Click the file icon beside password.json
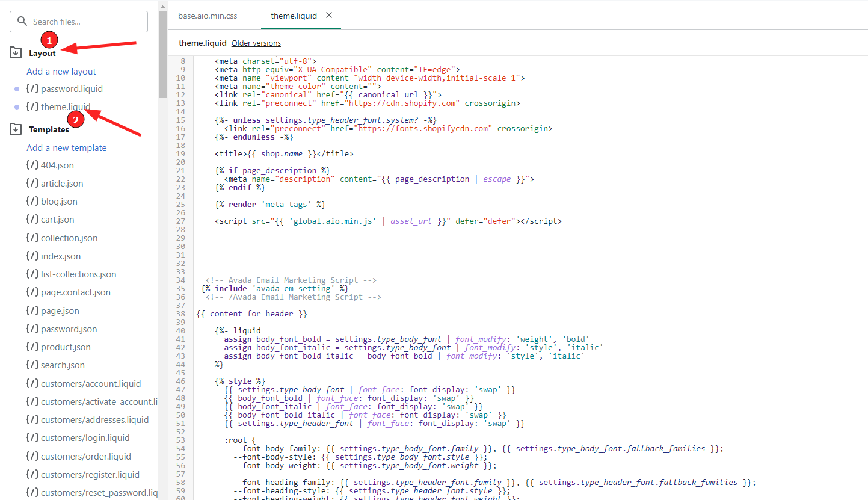The width and height of the screenshot is (868, 500). pyautogui.click(x=32, y=329)
